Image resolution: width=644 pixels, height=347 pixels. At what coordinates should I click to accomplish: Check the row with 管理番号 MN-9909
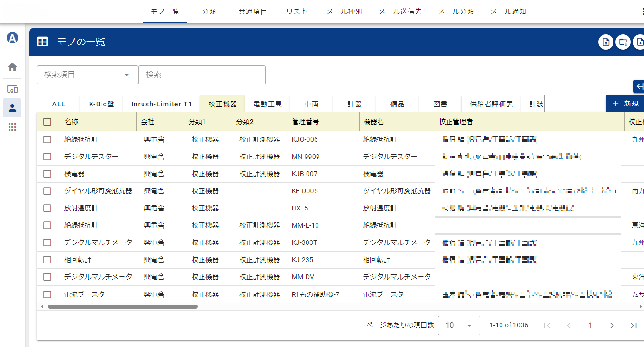(x=47, y=157)
